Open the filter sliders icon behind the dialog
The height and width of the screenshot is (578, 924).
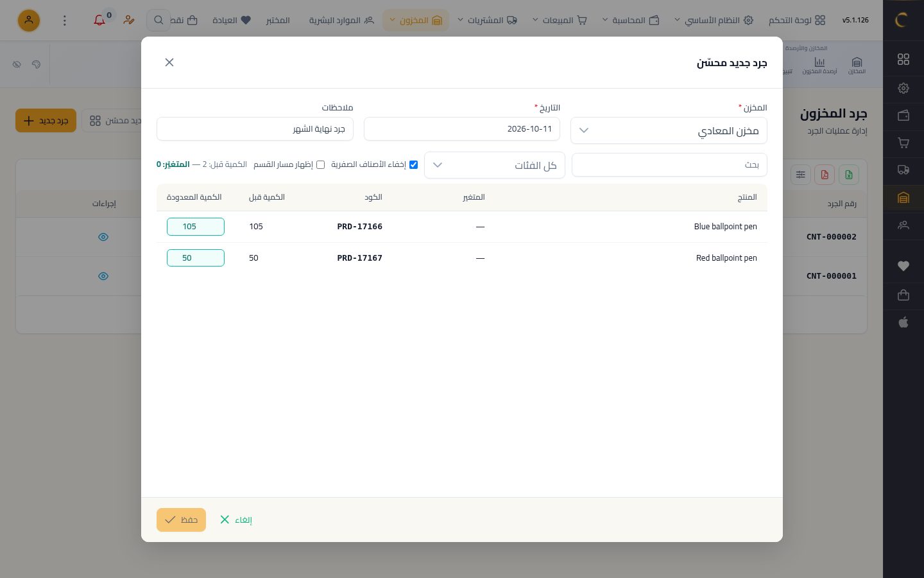801,175
